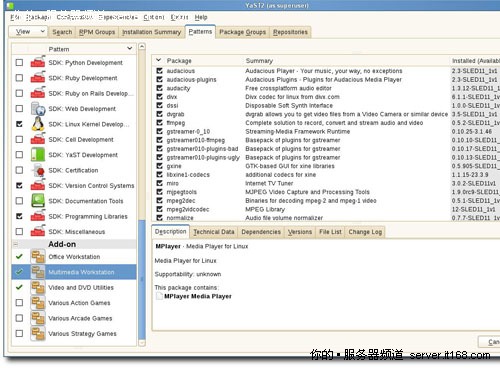Click the SDK: Miscellaneous pattern icon
Screen dimensions: 500x368
(x=38, y=231)
